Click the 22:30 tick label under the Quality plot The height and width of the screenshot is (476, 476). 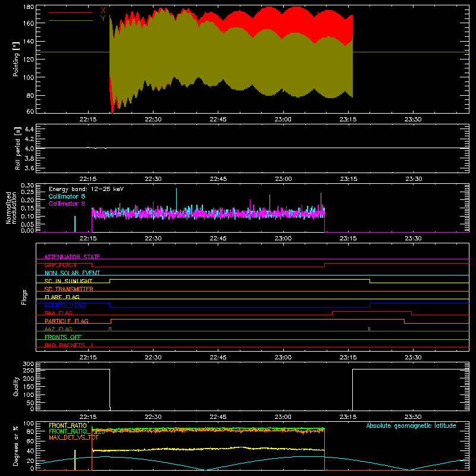coord(153,417)
